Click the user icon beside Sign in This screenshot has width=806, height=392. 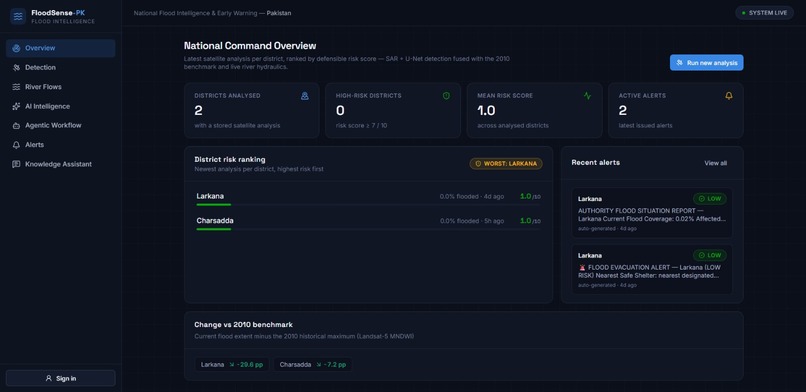(x=49, y=379)
